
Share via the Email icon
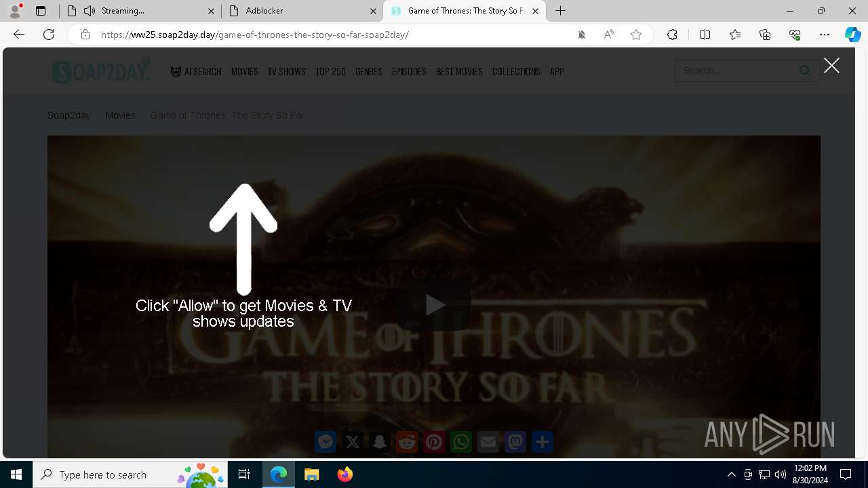tap(488, 442)
